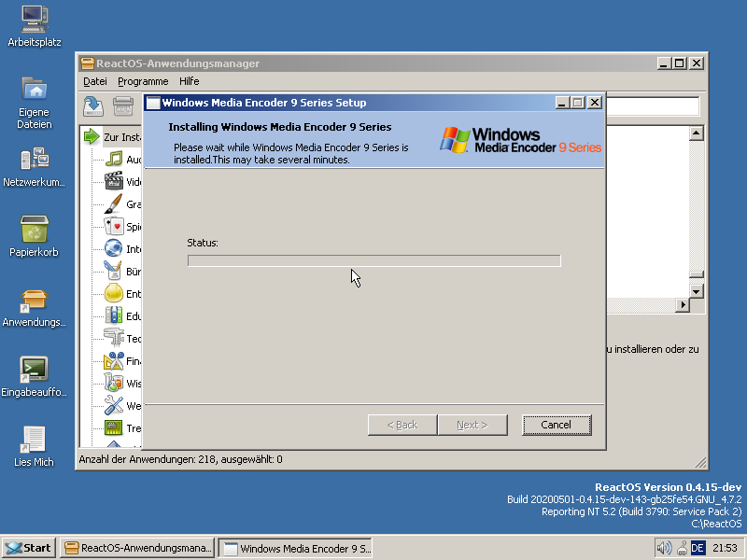Open the Arbeitsplatz desktop icon
Image resolution: width=747 pixels, height=560 pixels.
35,26
